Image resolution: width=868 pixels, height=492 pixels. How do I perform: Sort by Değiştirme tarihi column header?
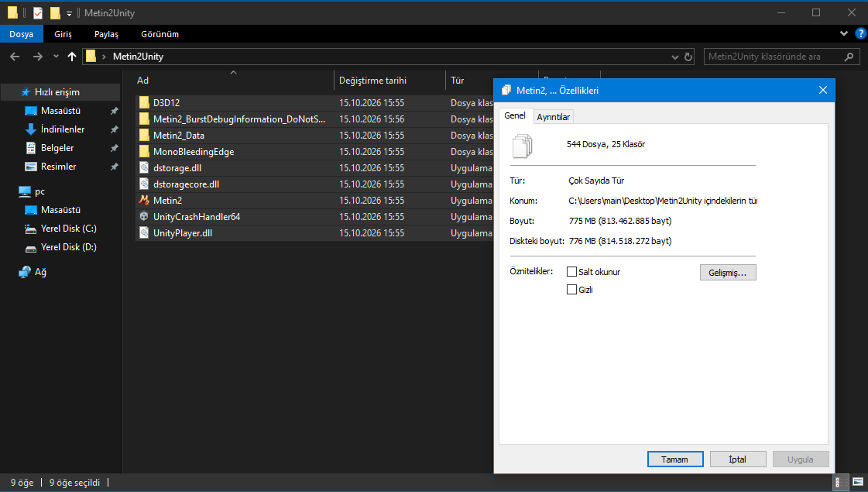tap(389, 81)
